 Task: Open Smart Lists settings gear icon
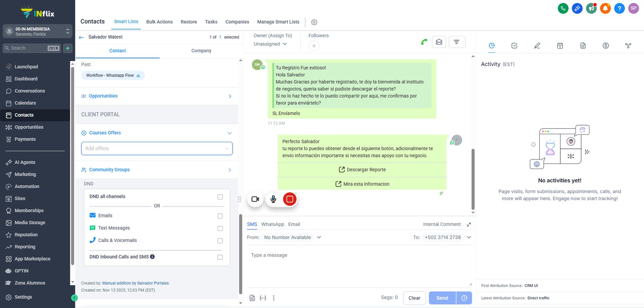[x=314, y=22]
